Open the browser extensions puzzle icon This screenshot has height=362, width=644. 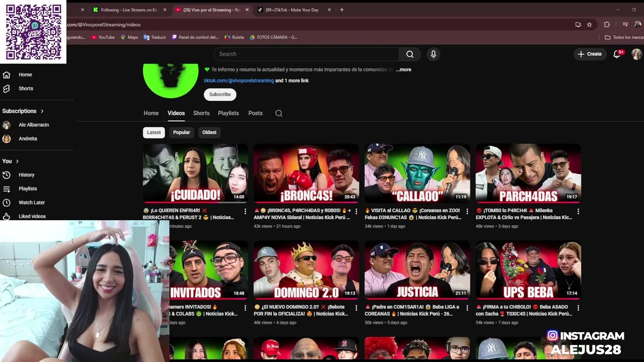607,25
